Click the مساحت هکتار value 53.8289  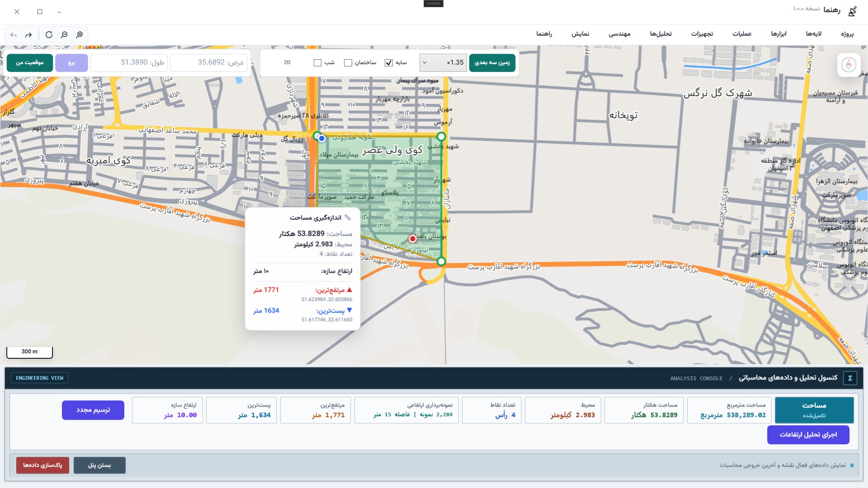654,415
